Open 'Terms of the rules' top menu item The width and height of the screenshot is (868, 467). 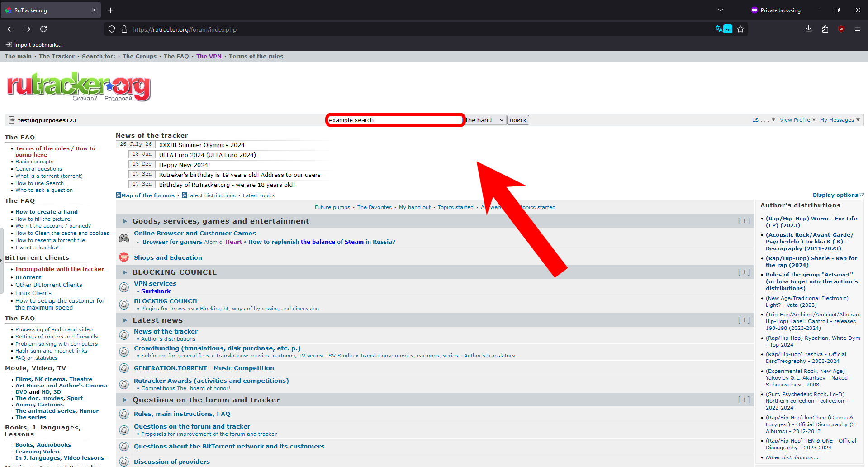(256, 56)
